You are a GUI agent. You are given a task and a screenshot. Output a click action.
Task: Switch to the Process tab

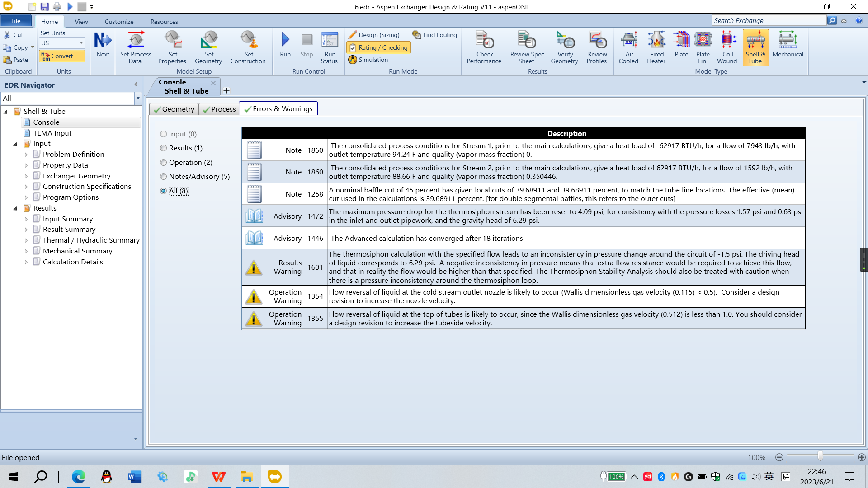coord(219,109)
